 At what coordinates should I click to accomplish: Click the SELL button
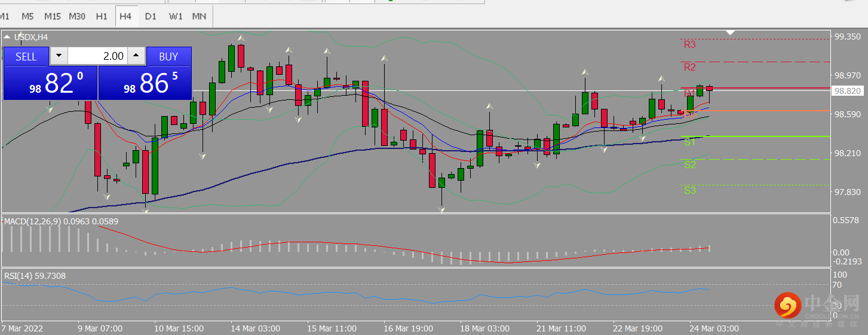pos(26,56)
